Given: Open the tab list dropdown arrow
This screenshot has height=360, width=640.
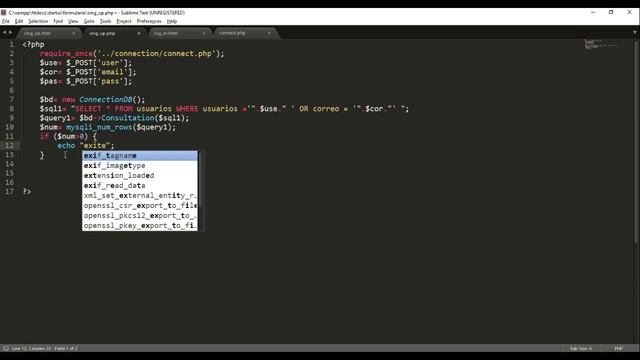Looking at the screenshot, I should click(635, 33).
